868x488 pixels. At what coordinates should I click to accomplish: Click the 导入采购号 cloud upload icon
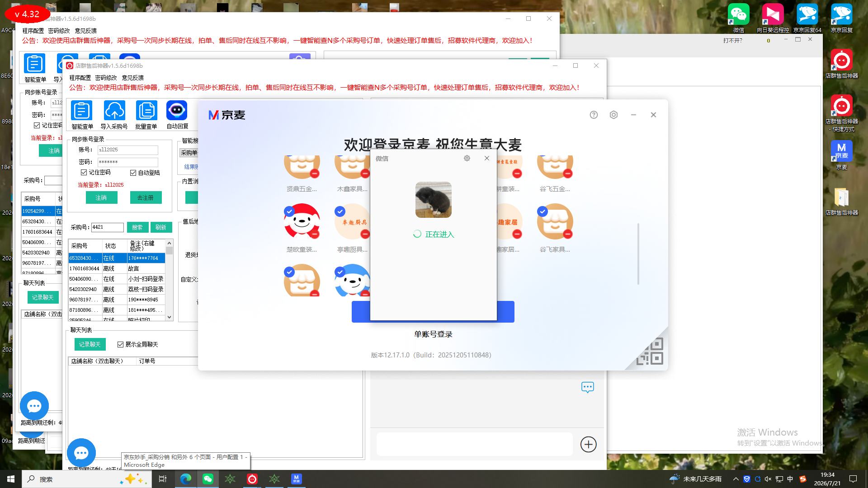pos(114,111)
